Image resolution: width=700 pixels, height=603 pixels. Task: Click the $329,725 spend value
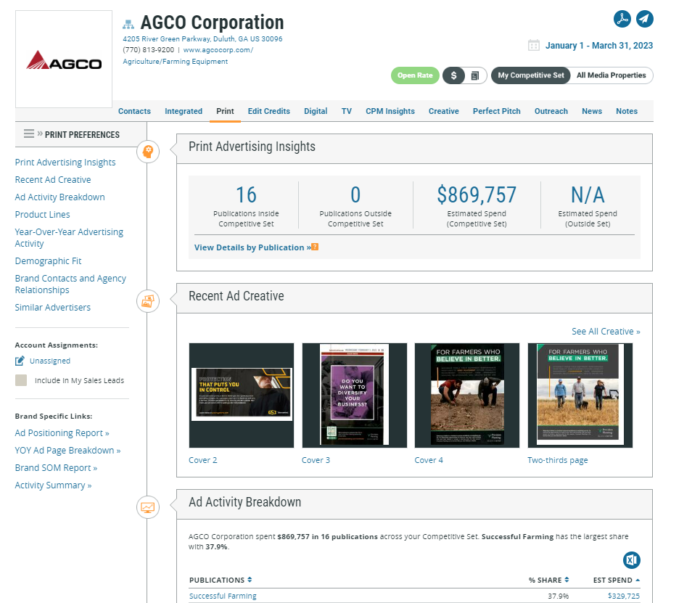pyautogui.click(x=624, y=596)
